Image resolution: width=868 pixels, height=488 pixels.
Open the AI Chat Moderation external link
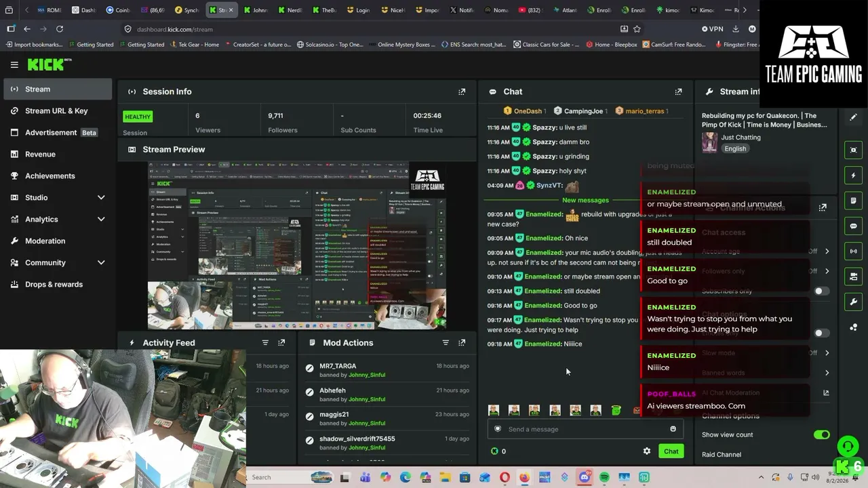click(826, 392)
